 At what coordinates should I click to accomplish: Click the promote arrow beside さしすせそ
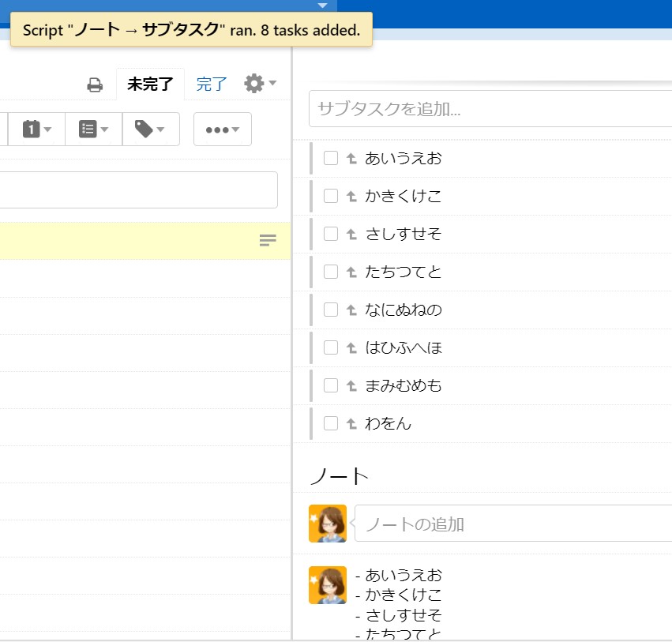click(352, 235)
